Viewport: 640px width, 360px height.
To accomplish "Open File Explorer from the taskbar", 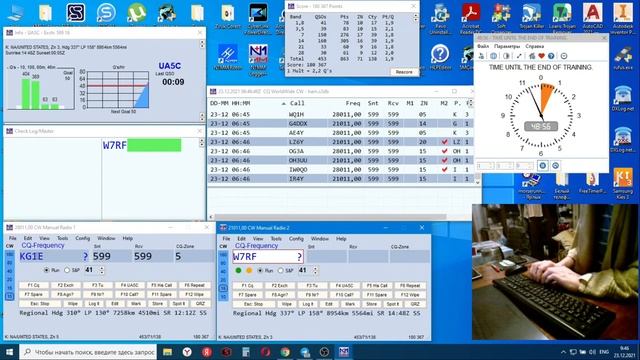I will (x=167, y=352).
